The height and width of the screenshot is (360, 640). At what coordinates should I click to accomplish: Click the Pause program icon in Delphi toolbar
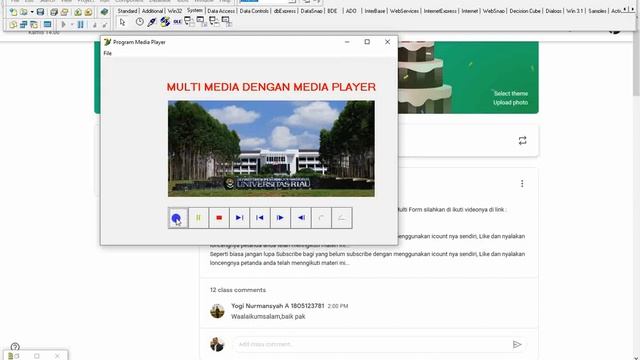[x=80, y=24]
